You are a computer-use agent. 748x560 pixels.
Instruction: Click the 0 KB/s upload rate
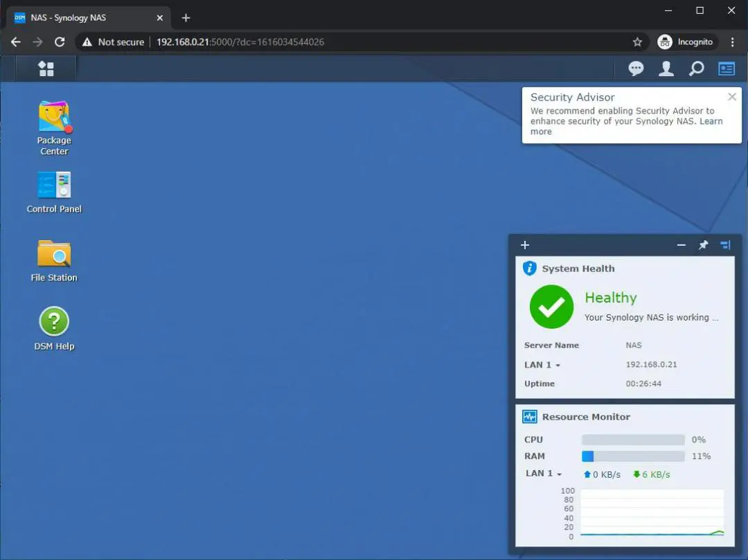click(602, 474)
